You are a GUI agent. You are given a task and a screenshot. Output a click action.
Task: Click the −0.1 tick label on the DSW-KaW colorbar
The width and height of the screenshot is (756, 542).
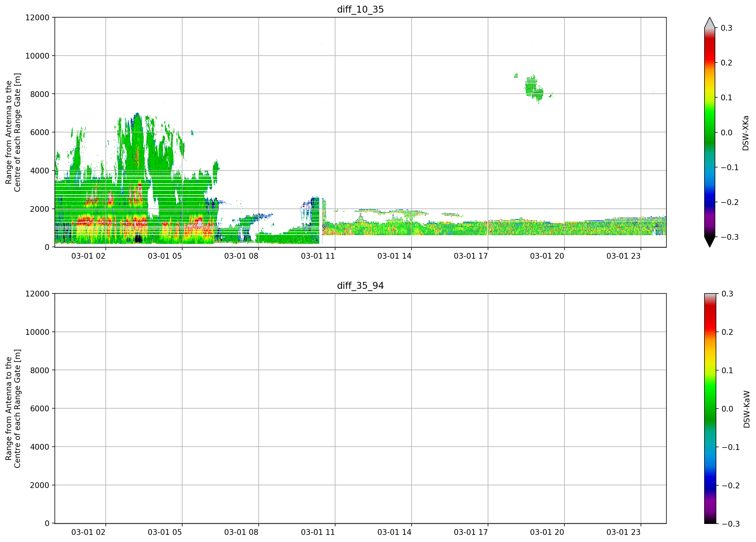pyautogui.click(x=731, y=447)
